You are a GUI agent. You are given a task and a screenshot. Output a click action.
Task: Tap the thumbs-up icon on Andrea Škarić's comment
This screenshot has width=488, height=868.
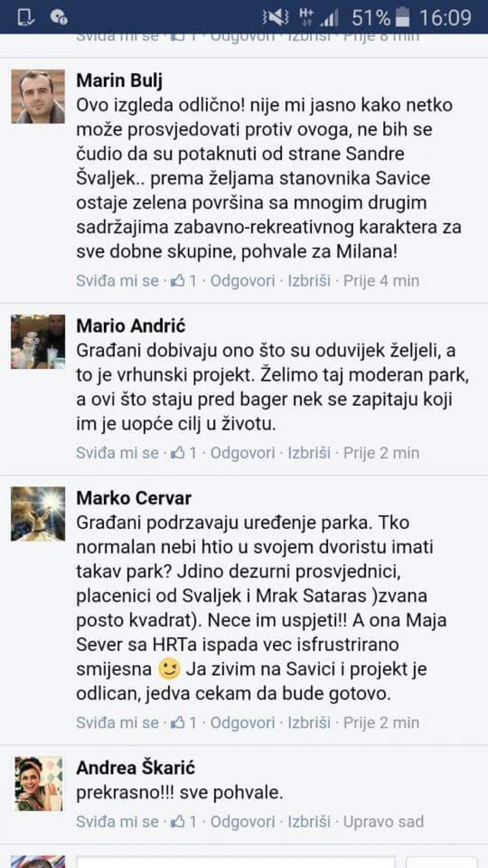tap(178, 822)
